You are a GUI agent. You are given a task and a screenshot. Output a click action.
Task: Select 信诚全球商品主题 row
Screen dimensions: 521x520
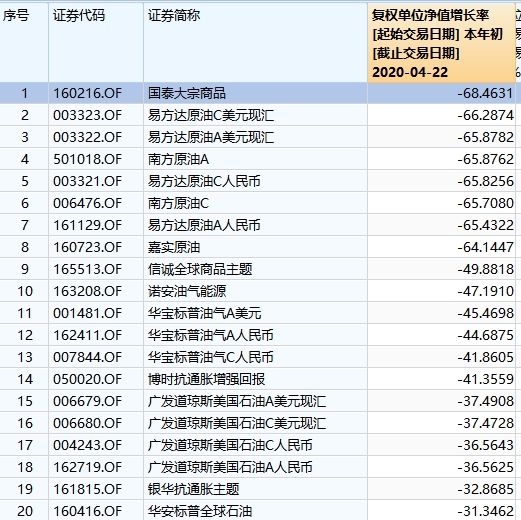[258, 269]
